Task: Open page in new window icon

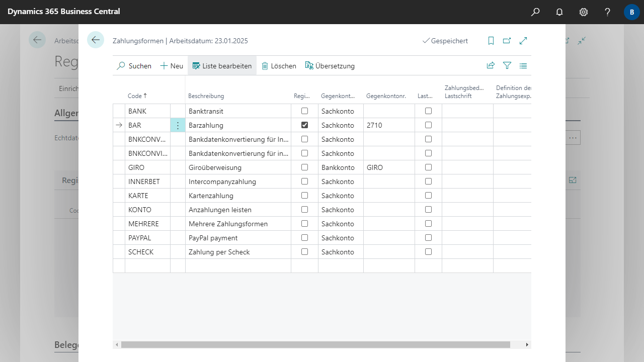Action: pyautogui.click(x=507, y=41)
